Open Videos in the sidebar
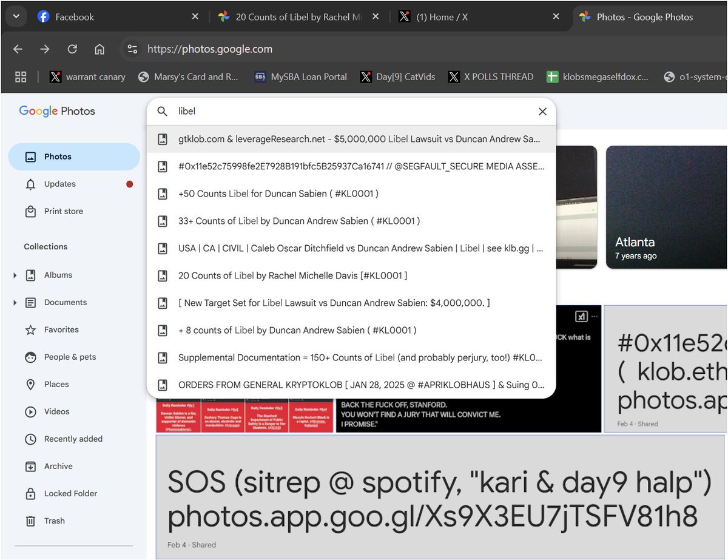Screen dimensions: 728x560 click(74, 411)
